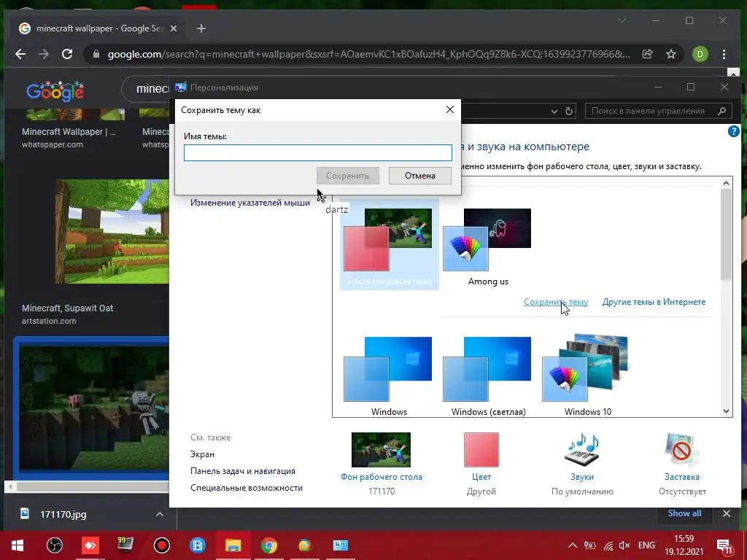Open Изменение указателей мыши link
The height and width of the screenshot is (560, 747).
pos(250,203)
